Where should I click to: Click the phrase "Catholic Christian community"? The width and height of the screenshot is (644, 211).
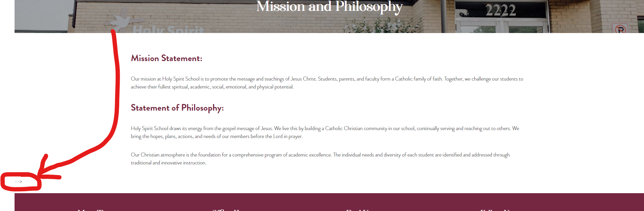pyautogui.click(x=356, y=128)
